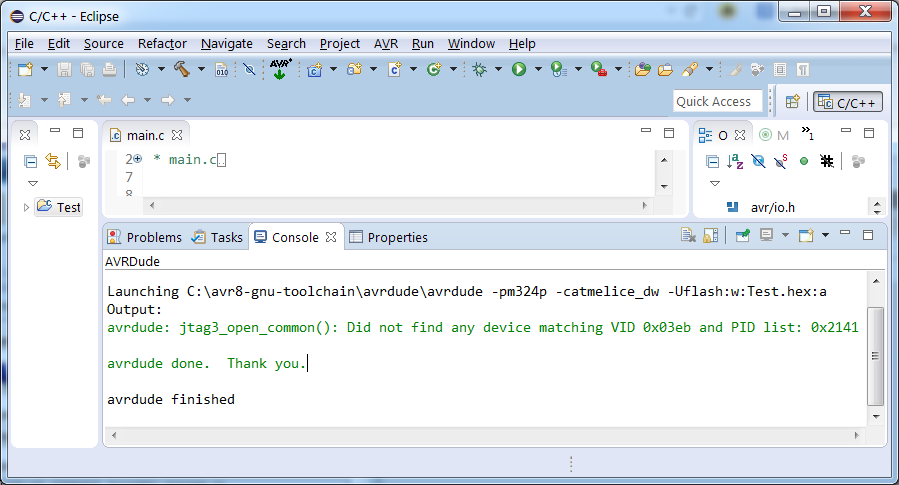Toggle Link with Editor in Project Explorer
The image size is (899, 485).
(53, 161)
